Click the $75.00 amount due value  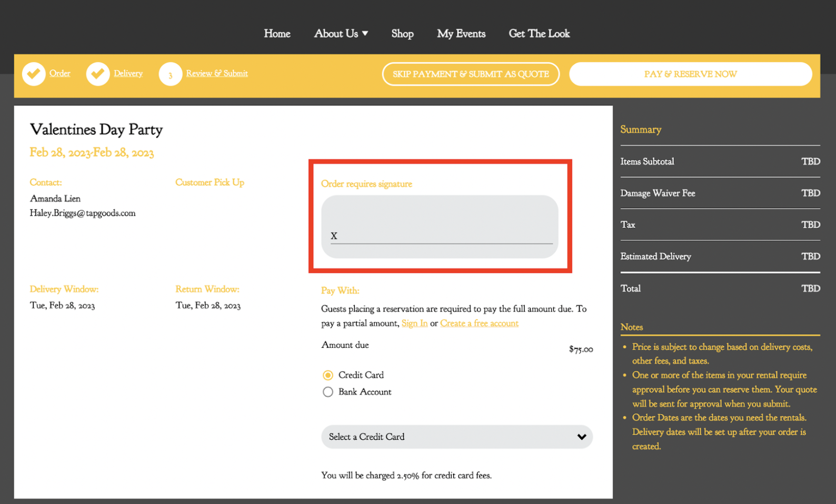pos(581,349)
